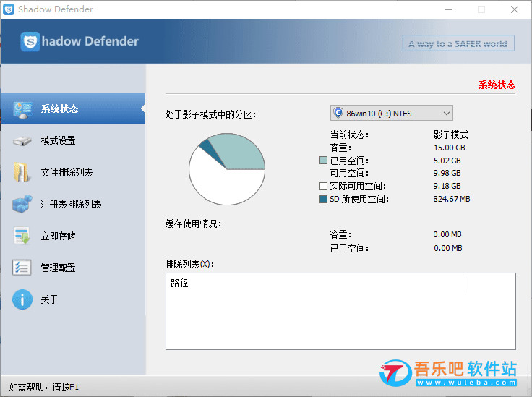Viewport: 532px width, 397px height.
Task: Click the 'A way to a SAFER world' banner
Action: point(458,43)
